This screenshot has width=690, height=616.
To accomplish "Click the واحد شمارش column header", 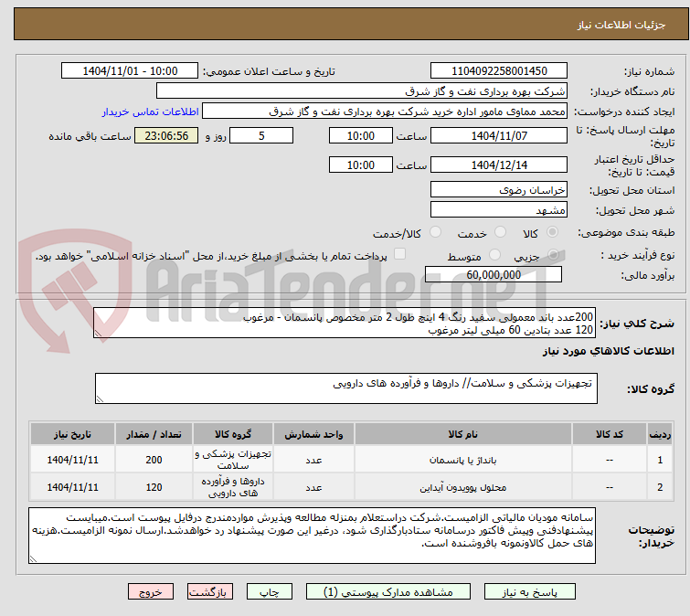I will (313, 434).
